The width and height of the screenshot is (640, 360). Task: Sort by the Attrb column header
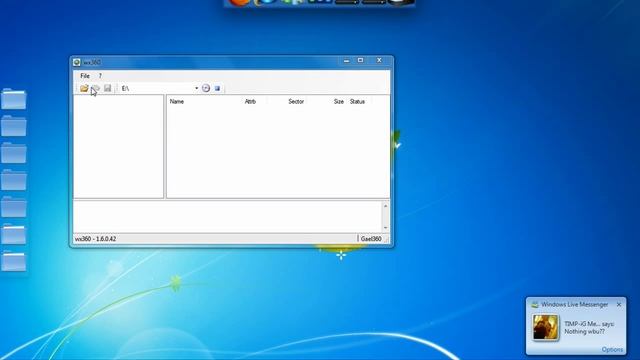pos(250,102)
